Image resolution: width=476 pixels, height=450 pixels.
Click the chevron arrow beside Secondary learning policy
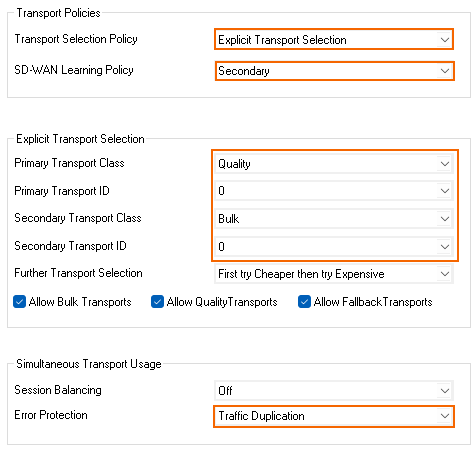tap(445, 71)
